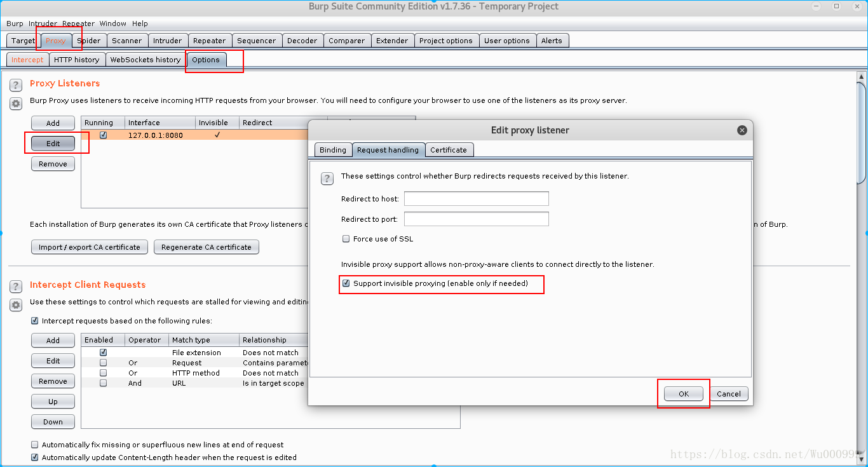868x467 pixels.
Task: Close the Edit proxy listener dialog
Action: 742,130
